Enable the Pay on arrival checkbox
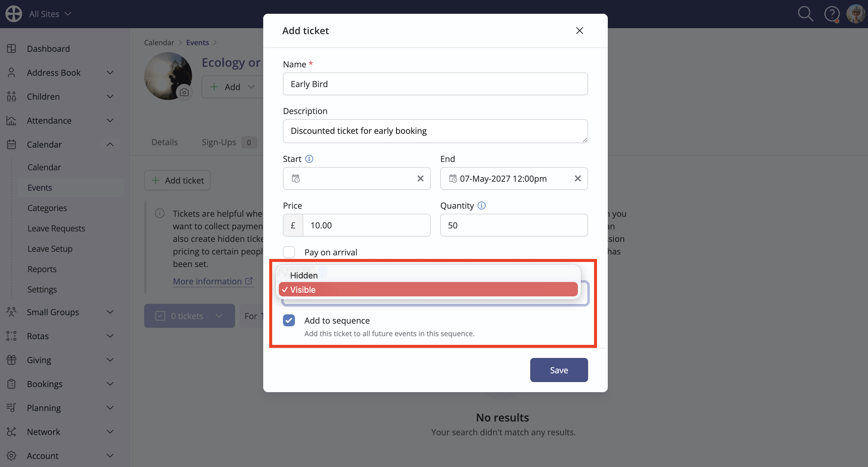The height and width of the screenshot is (467, 868). pyautogui.click(x=289, y=252)
